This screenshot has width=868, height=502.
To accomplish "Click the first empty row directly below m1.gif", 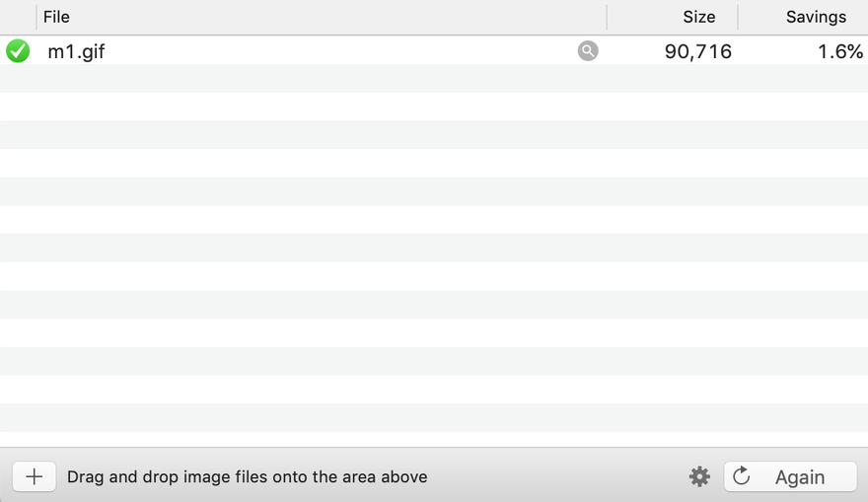I will pos(434,79).
